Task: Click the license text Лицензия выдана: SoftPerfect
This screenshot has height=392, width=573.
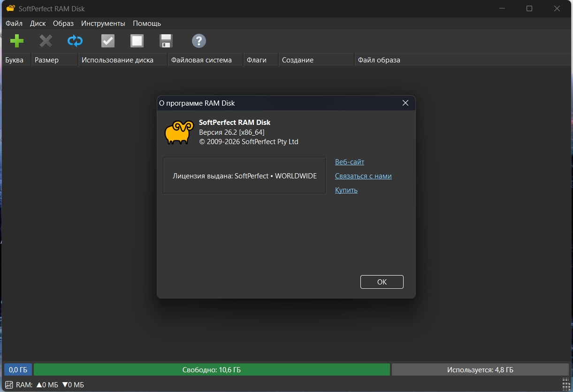Action: coord(244,176)
